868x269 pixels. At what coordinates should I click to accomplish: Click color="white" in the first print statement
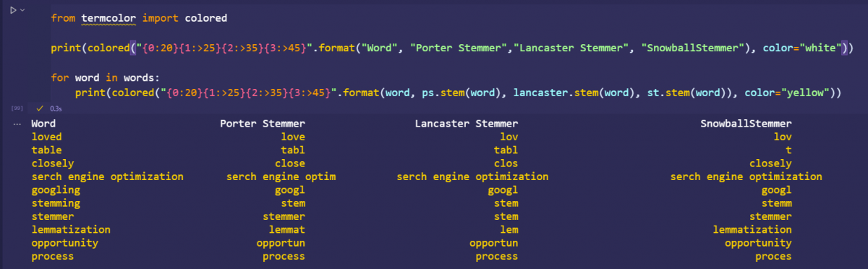804,48
